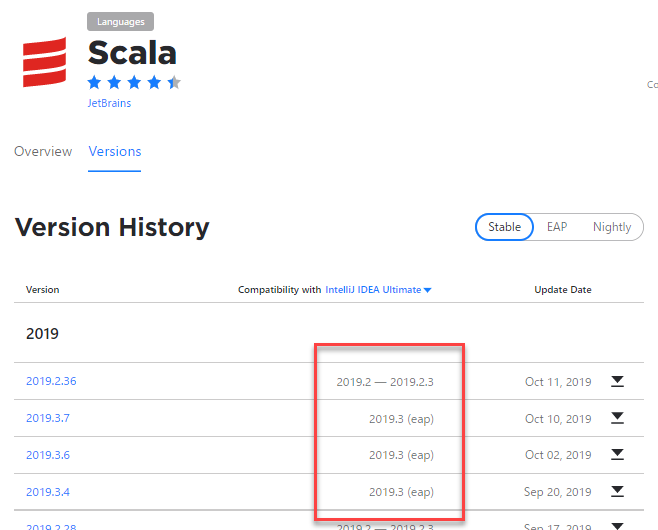Click the Sep 20, 2019 update date

tap(558, 492)
